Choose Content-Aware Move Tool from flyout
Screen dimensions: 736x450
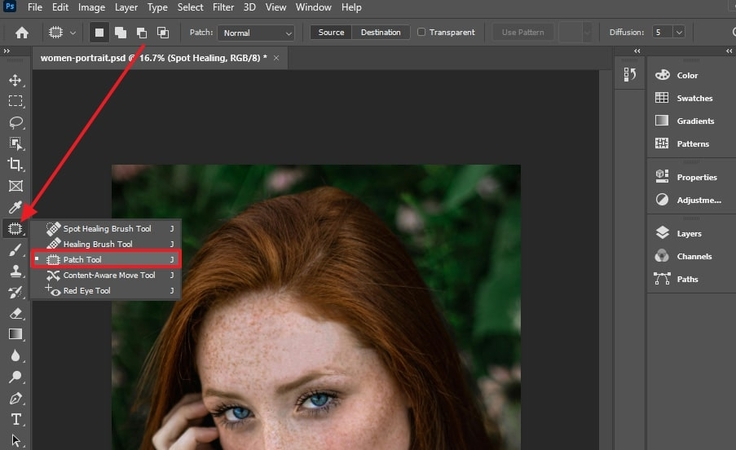(x=109, y=275)
